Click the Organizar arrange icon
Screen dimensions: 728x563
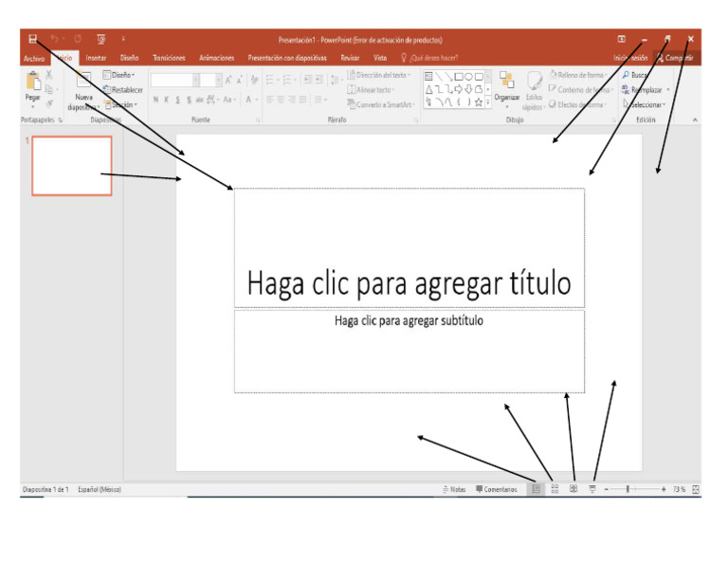tap(507, 85)
